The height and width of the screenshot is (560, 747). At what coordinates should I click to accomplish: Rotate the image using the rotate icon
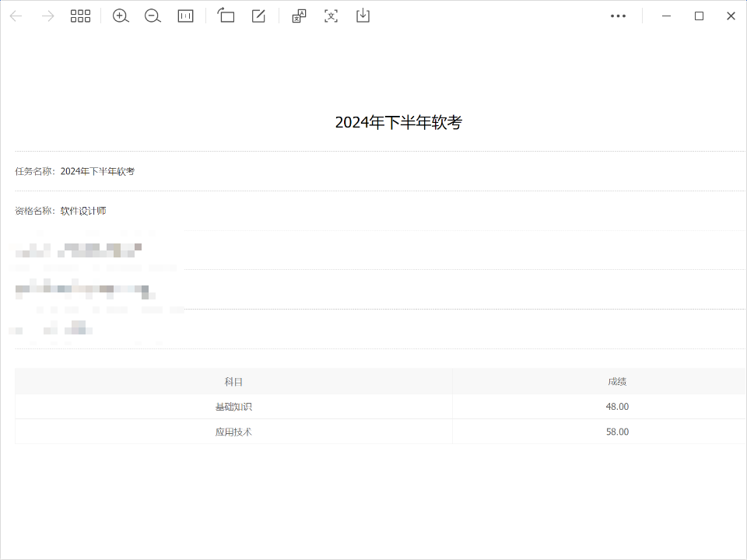tap(226, 16)
